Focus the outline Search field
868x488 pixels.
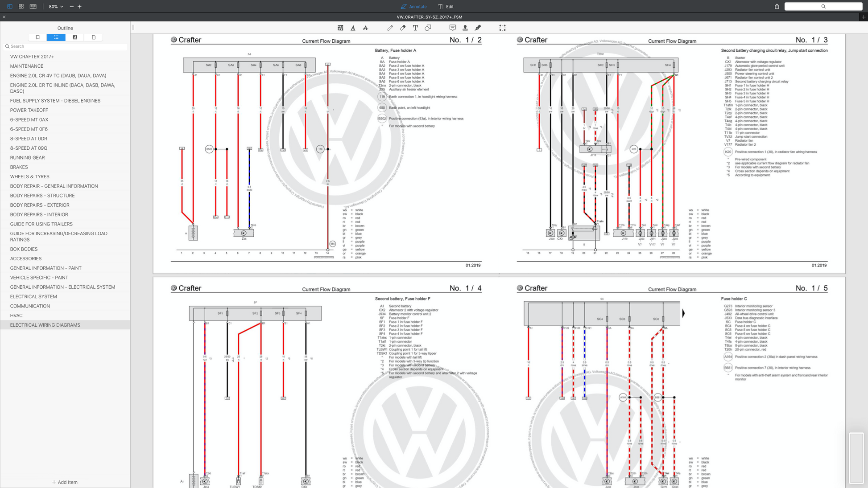click(67, 46)
